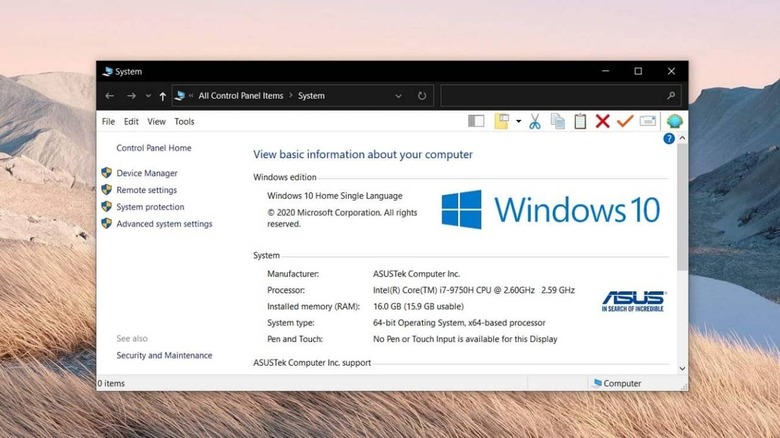The height and width of the screenshot is (438, 780).
Task: Click the shield icon beside Remote settings
Action: [x=106, y=190]
